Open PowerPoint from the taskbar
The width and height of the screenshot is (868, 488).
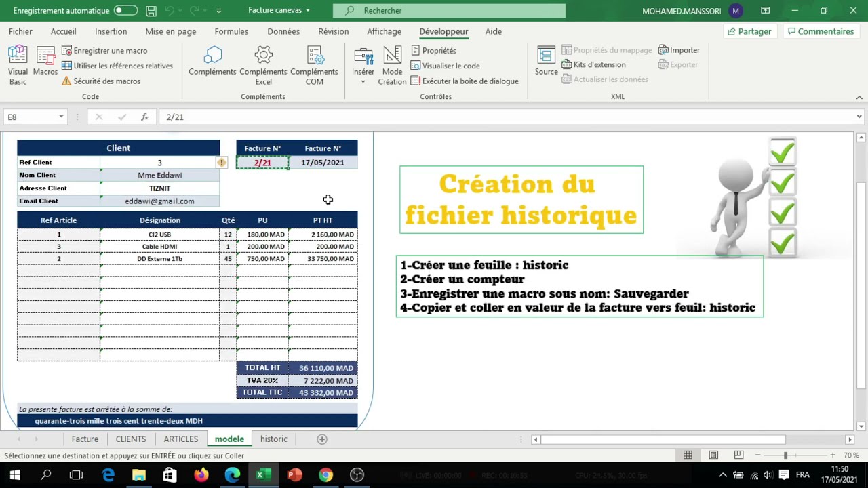point(294,474)
